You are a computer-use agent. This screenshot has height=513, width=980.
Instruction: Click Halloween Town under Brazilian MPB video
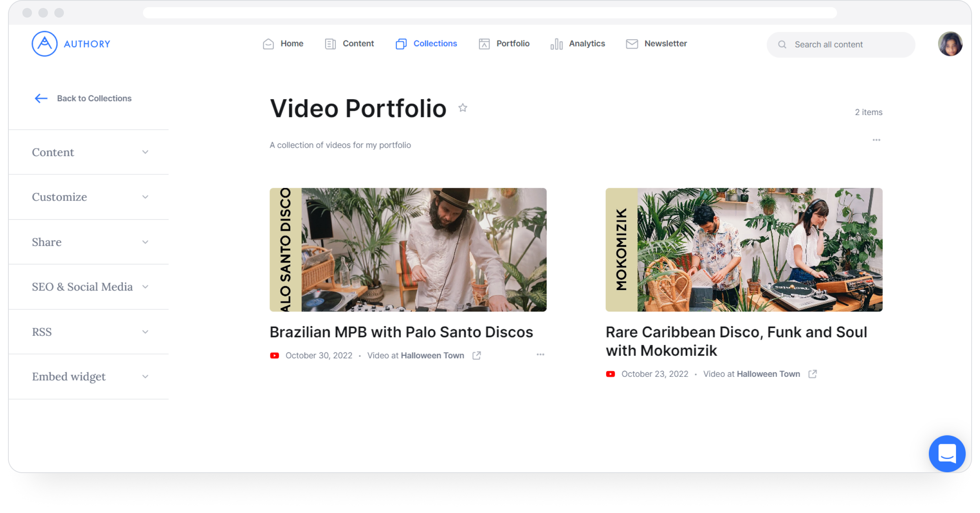[x=432, y=356]
